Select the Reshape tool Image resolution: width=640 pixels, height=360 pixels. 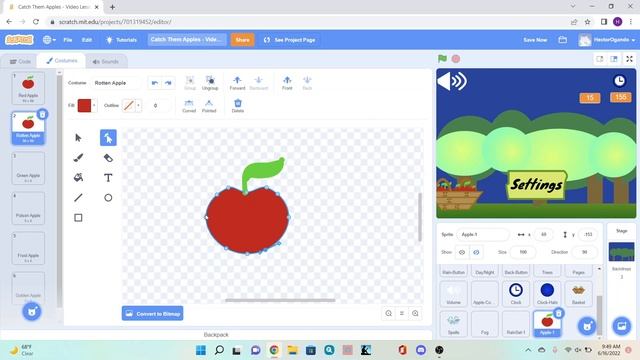click(x=108, y=138)
